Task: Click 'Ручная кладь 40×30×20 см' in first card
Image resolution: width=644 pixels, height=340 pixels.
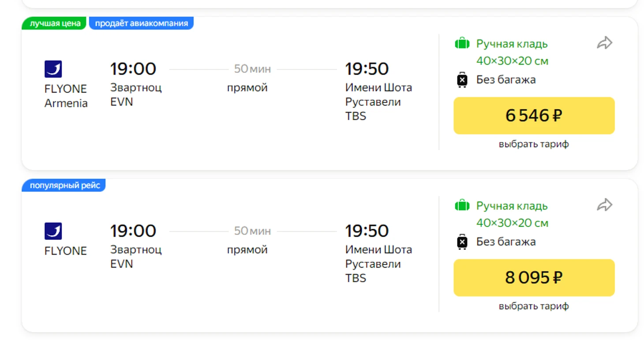Action: pos(512,52)
